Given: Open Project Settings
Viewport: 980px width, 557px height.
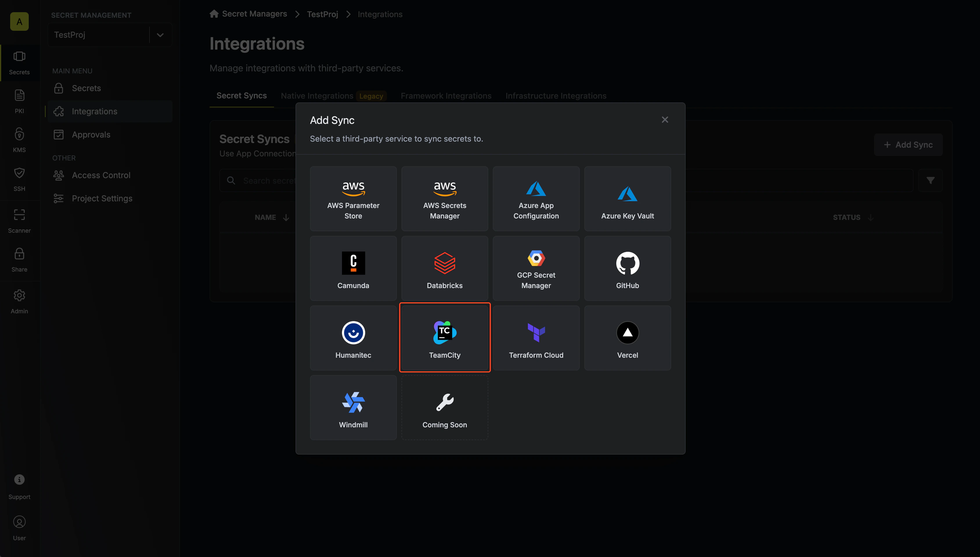Looking at the screenshot, I should (x=110, y=198).
